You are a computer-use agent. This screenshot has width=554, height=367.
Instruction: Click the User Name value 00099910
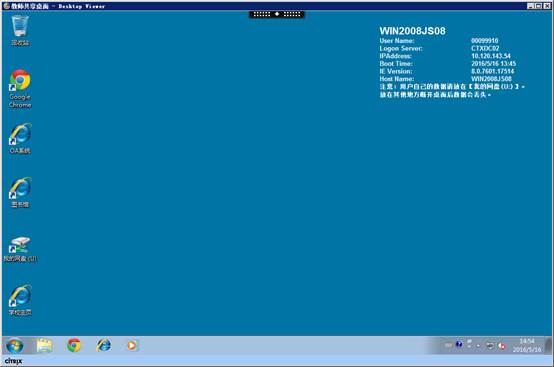coord(484,41)
